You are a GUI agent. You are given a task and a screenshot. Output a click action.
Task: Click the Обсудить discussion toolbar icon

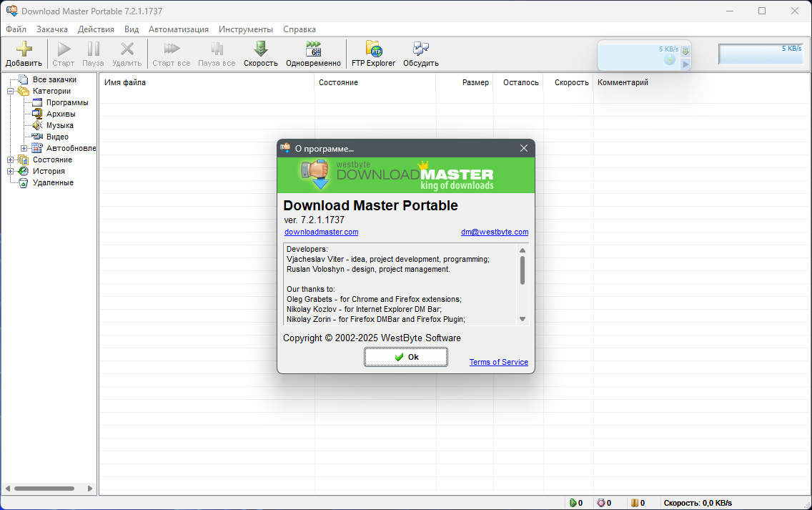421,49
